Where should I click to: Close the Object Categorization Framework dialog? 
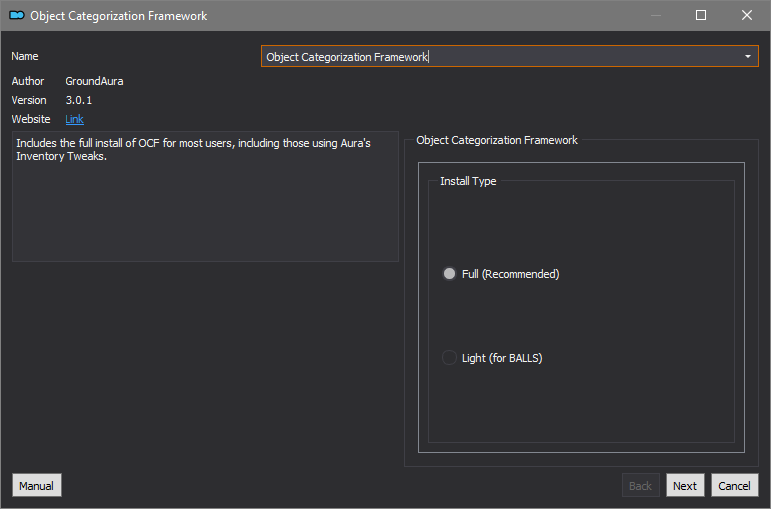pyautogui.click(x=746, y=15)
